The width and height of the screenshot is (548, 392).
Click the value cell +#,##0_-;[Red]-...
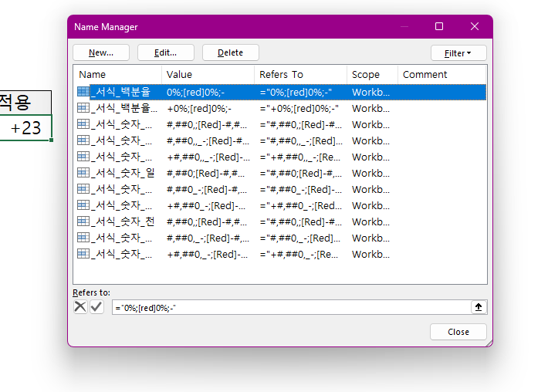(x=206, y=206)
